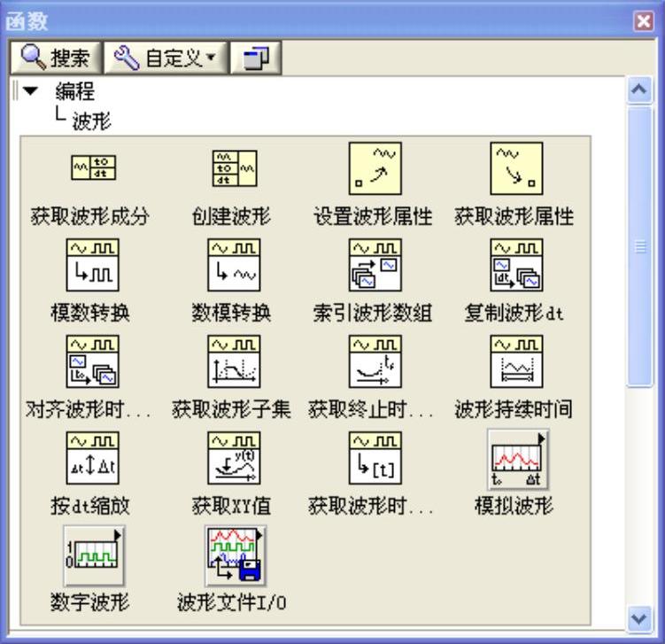Click the 波形 subcategory label
The width and height of the screenshot is (665, 644).
pyautogui.click(x=91, y=120)
